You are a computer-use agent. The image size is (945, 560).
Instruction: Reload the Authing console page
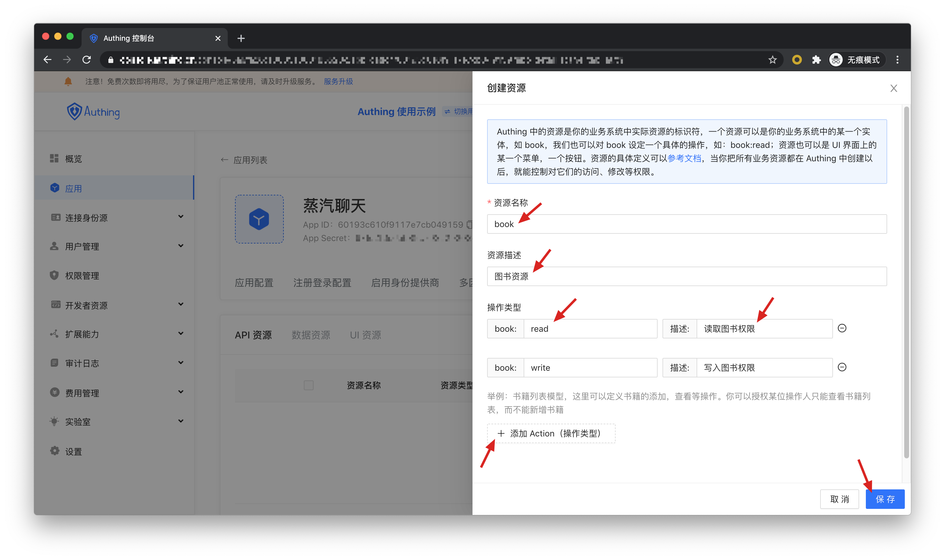click(x=87, y=60)
